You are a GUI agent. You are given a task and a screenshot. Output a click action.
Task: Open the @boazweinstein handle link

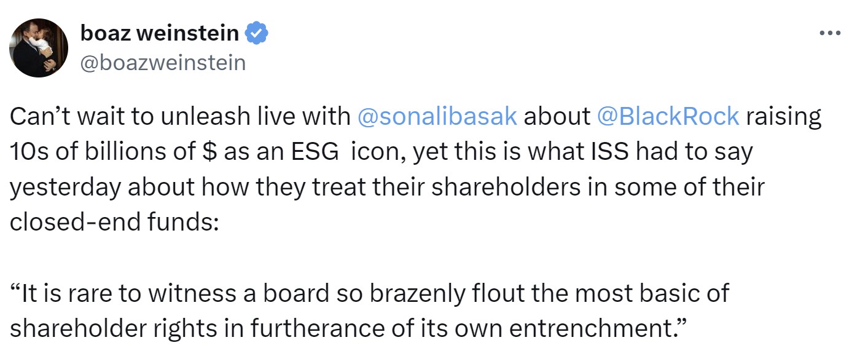[163, 62]
